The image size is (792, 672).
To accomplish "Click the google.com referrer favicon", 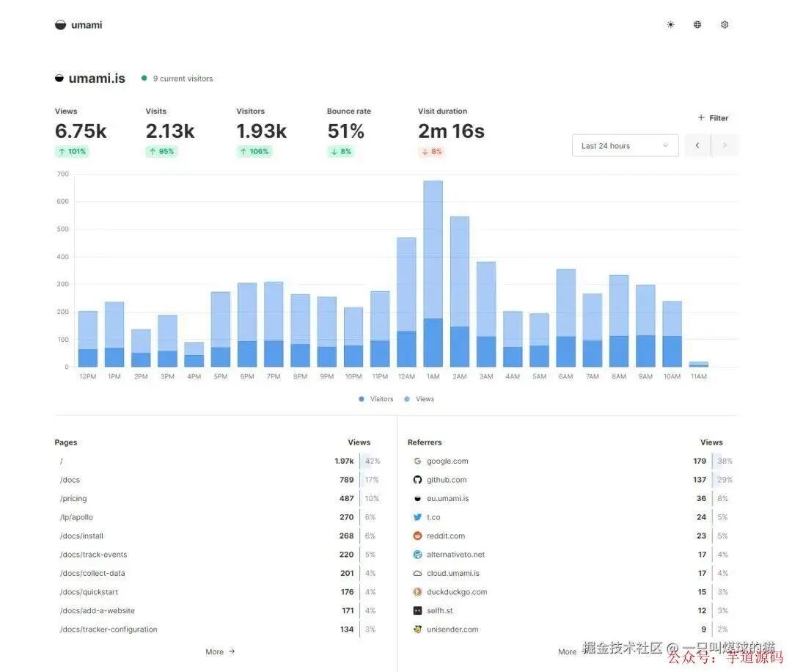I will coord(417,461).
